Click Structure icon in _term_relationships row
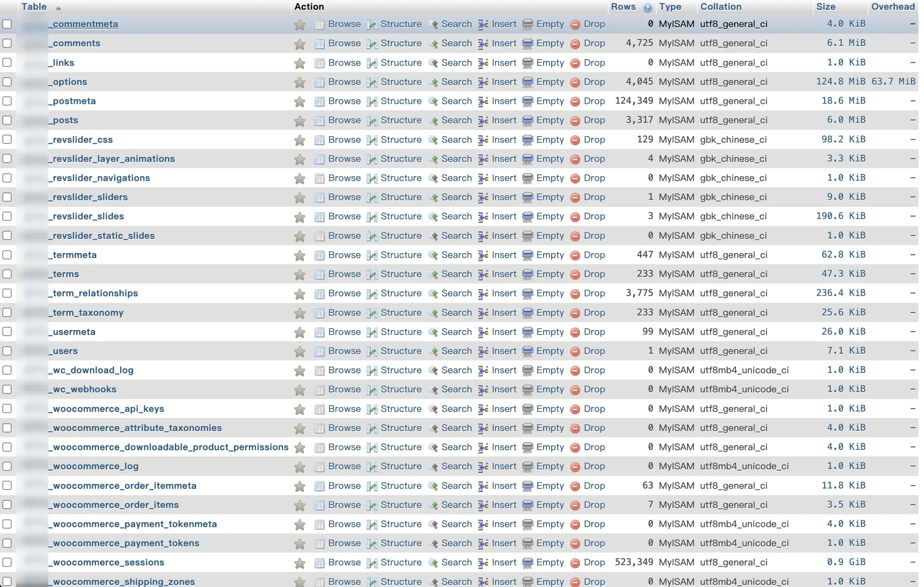 pyautogui.click(x=372, y=294)
